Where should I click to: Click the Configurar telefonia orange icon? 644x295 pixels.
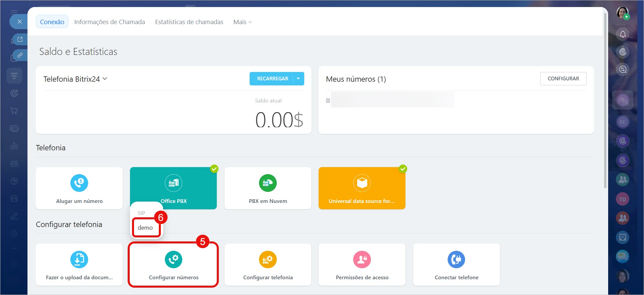pos(268,260)
